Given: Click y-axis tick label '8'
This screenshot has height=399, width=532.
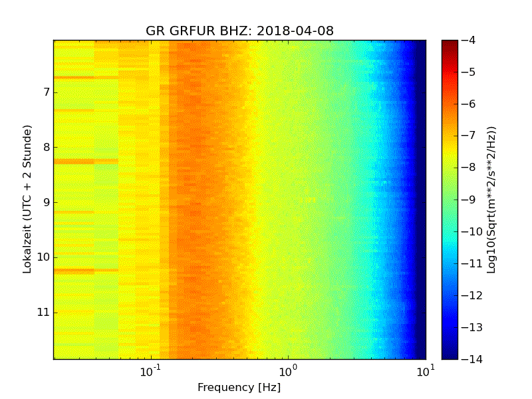Looking at the screenshot, I should [x=47, y=147].
